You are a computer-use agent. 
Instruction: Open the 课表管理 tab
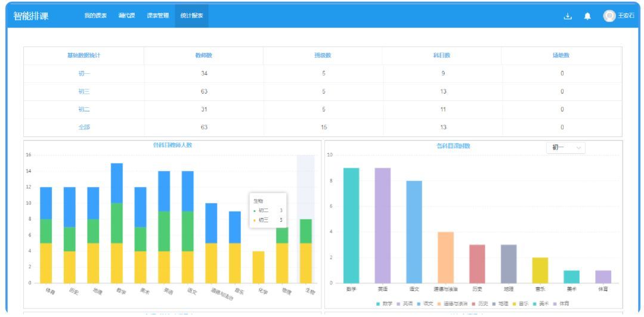(157, 16)
